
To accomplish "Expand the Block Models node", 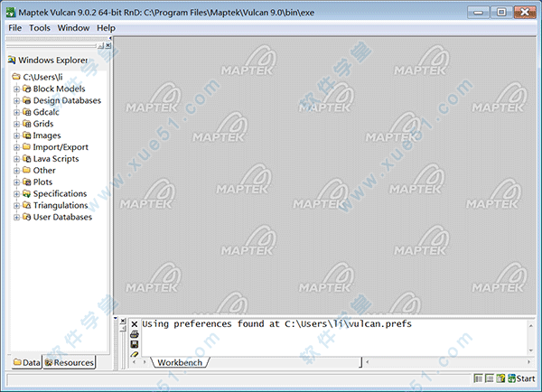I will [16, 89].
